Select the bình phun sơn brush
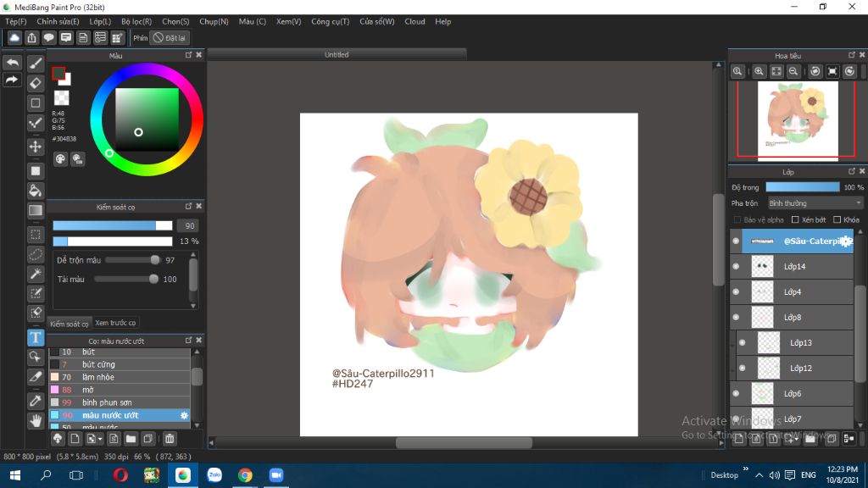868x488 pixels. [120, 402]
